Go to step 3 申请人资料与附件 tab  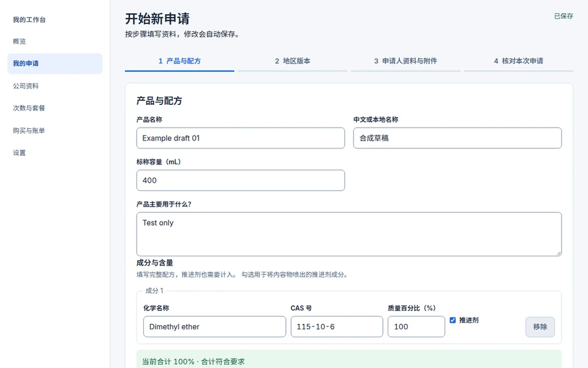pyautogui.click(x=405, y=61)
